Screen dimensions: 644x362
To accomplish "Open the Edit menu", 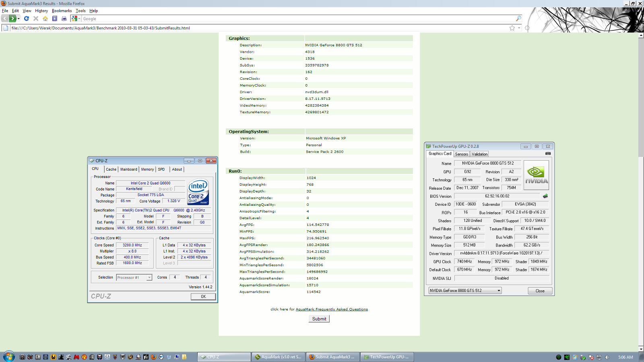I will coord(15,11).
